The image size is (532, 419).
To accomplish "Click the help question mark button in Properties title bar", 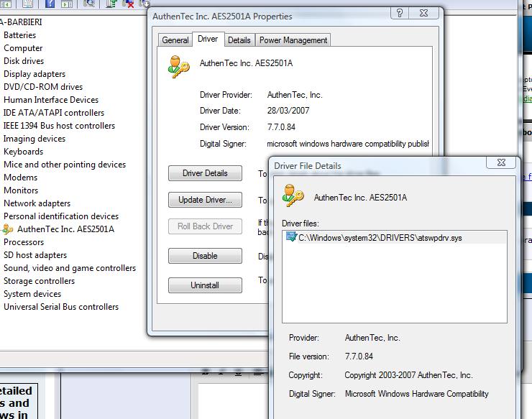I will click(x=399, y=13).
